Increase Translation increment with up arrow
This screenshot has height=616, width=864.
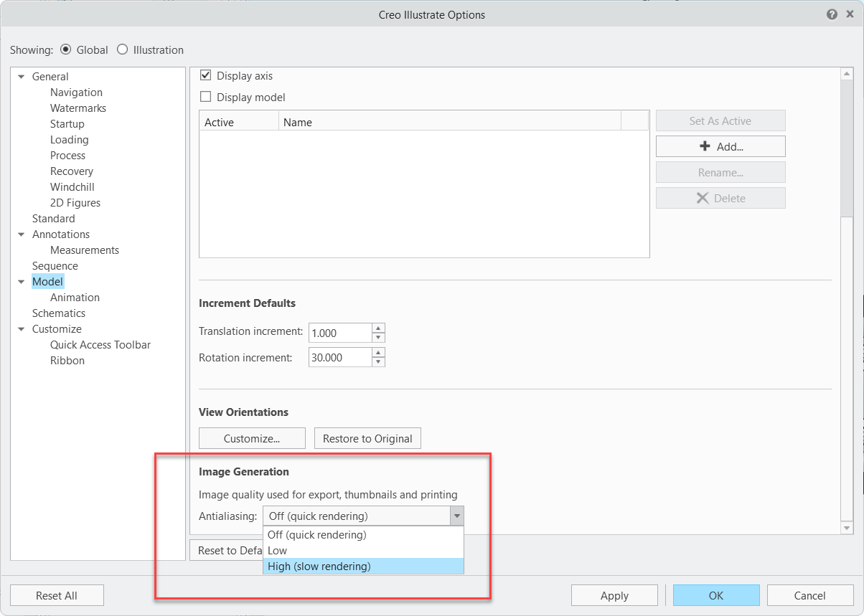378,328
